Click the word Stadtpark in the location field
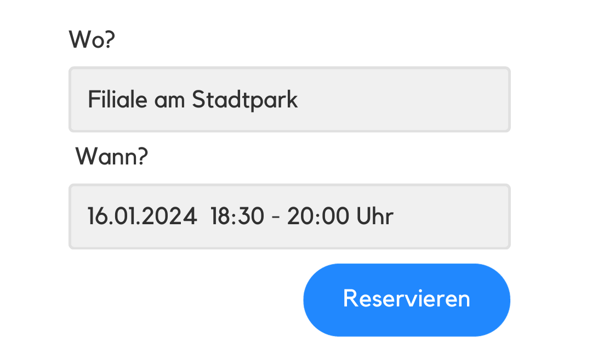This screenshot has height=364, width=592. pos(244,100)
